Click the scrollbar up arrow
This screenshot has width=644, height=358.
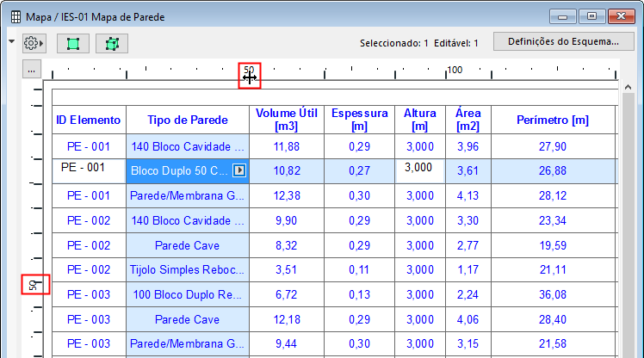coord(628,87)
